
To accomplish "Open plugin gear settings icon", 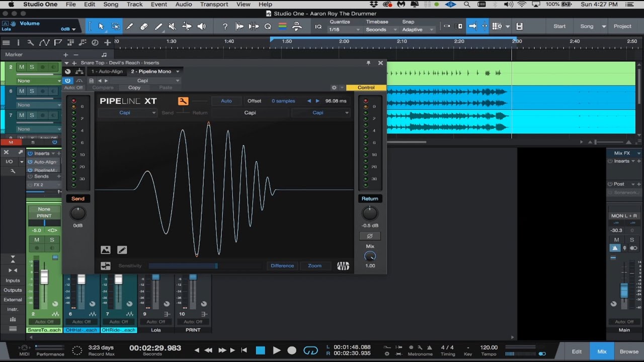I will 334,87.
